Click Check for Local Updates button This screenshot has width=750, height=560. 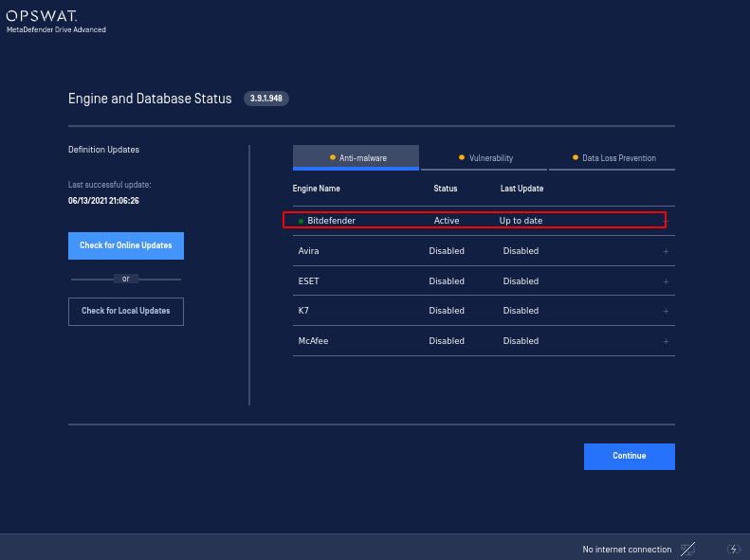(126, 312)
